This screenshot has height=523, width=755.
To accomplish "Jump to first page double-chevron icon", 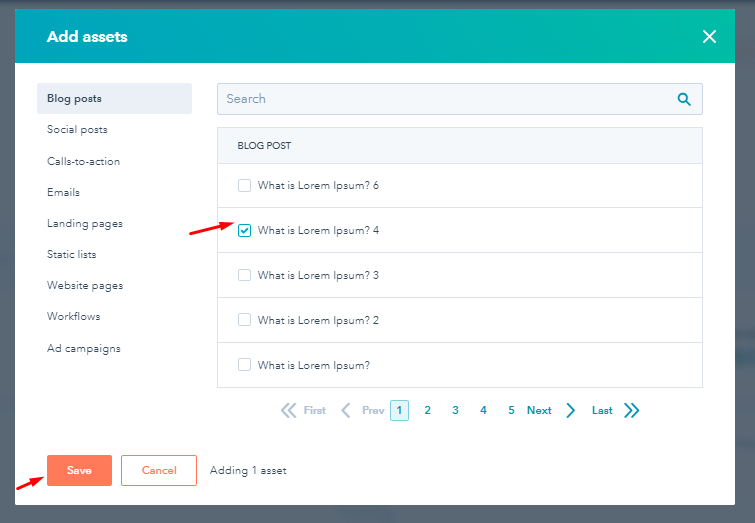I will pos(289,410).
